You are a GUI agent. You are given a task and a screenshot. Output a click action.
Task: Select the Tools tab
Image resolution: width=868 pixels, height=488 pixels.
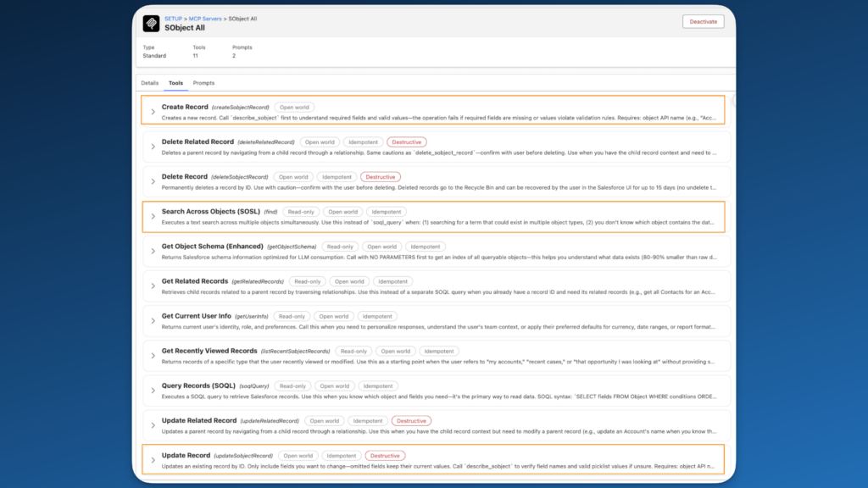coord(175,83)
